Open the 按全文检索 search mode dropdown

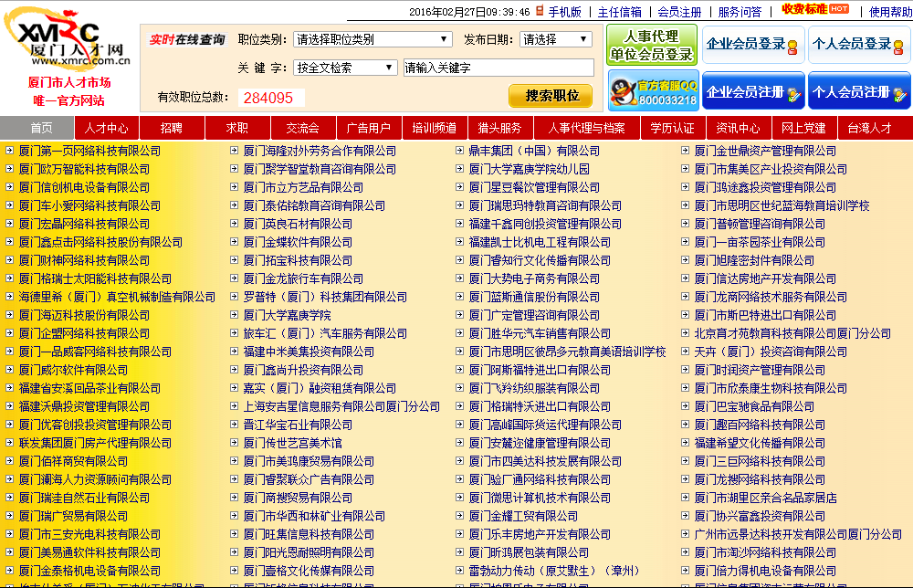click(x=345, y=68)
